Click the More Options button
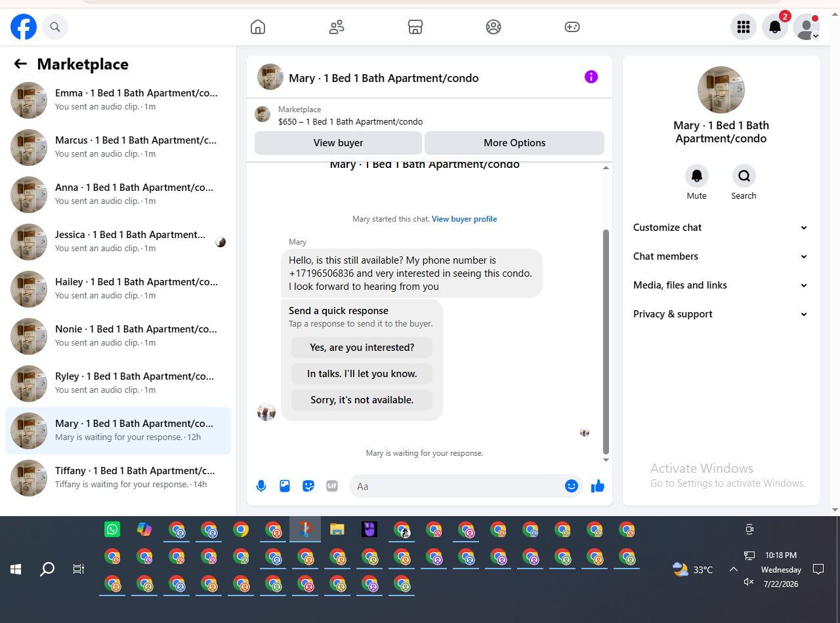 [514, 143]
